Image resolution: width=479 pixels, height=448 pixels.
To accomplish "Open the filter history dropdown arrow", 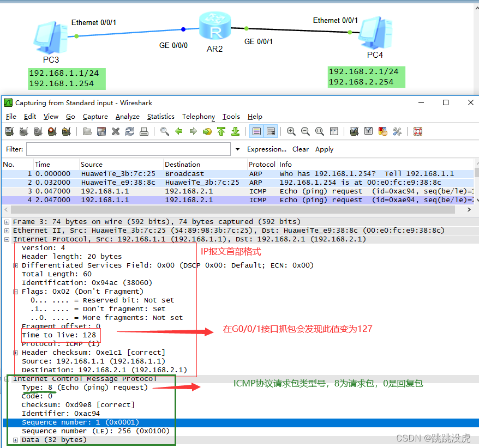I will pyautogui.click(x=237, y=149).
